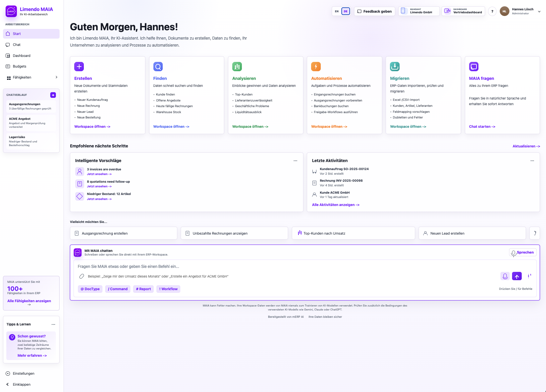Open Einstellungen in sidebar
The width and height of the screenshot is (546, 392).
[x=31, y=373]
